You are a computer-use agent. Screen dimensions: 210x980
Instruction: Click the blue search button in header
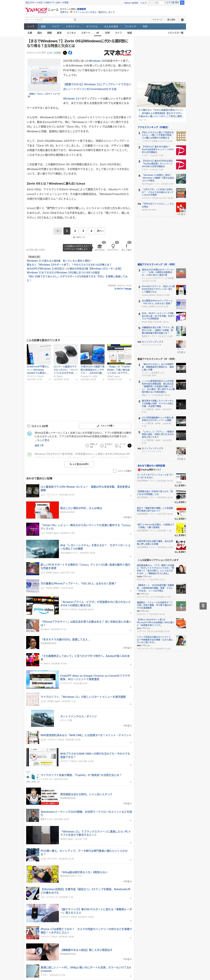point(182,3)
